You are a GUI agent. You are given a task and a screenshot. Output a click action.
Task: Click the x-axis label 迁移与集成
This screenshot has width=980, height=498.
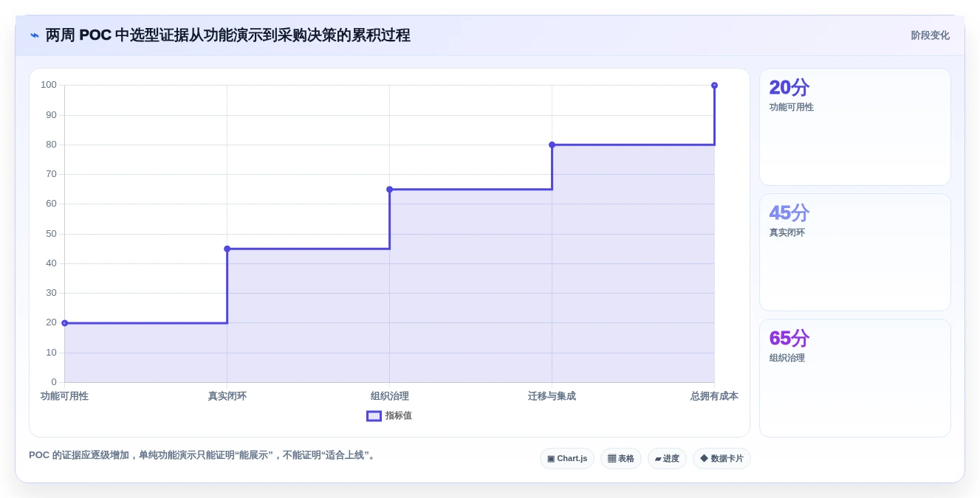pyautogui.click(x=552, y=396)
